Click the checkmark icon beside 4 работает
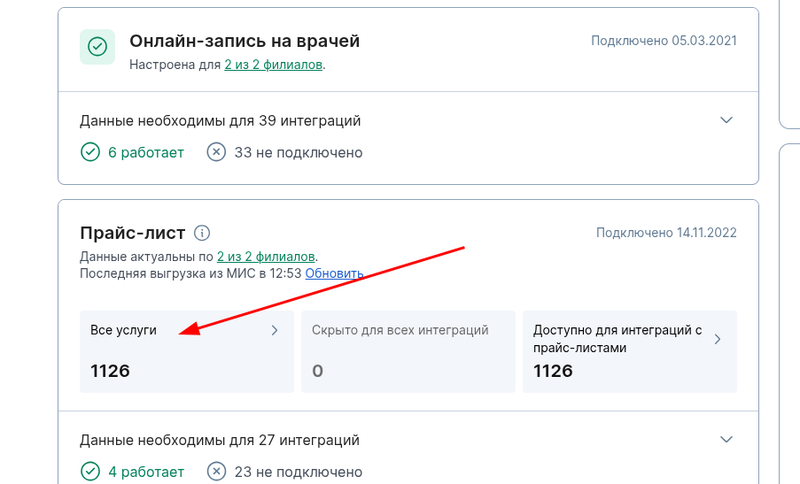This screenshot has height=484, width=800. click(x=90, y=471)
